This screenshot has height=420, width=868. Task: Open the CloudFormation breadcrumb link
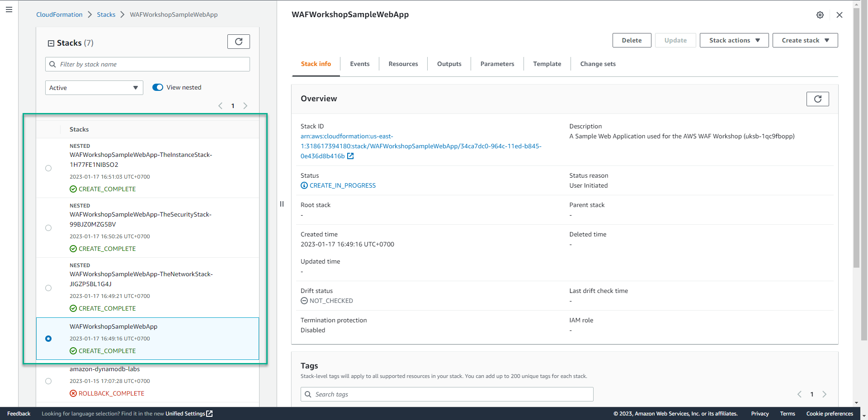pyautogui.click(x=59, y=14)
